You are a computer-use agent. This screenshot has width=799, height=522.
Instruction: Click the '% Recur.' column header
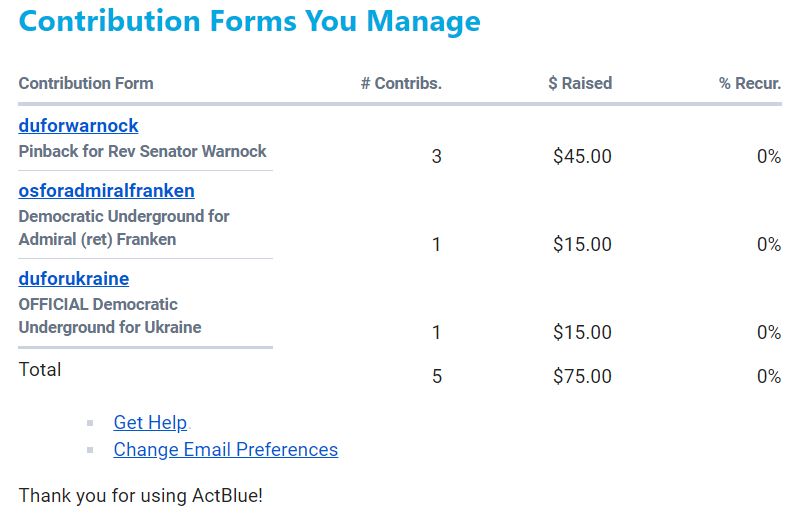(x=750, y=84)
